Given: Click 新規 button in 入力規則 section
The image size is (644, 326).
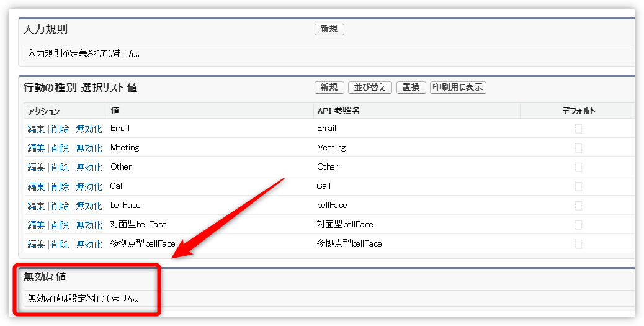Looking at the screenshot, I should click(329, 29).
